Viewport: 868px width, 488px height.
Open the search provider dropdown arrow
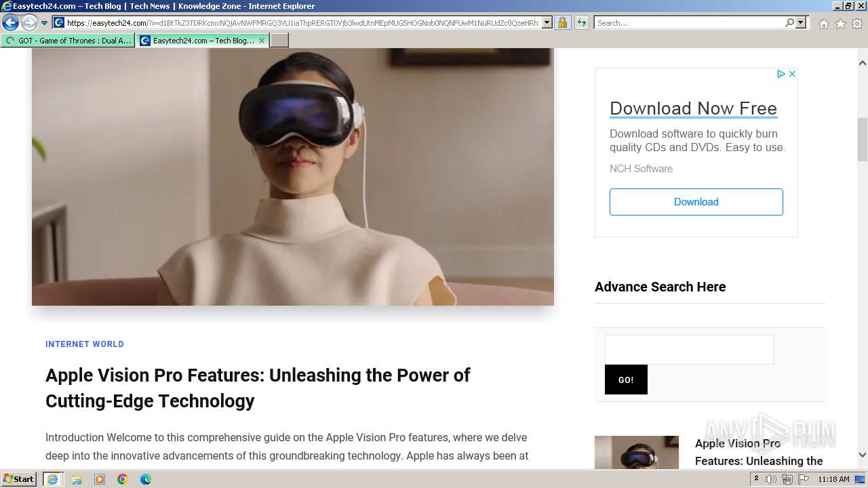point(801,23)
